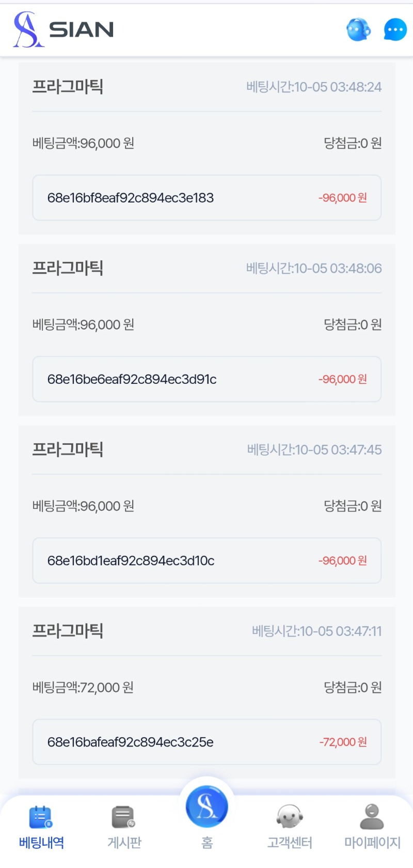Tap the 게시판 board icon
This screenshot has height=868, width=413.
click(124, 817)
